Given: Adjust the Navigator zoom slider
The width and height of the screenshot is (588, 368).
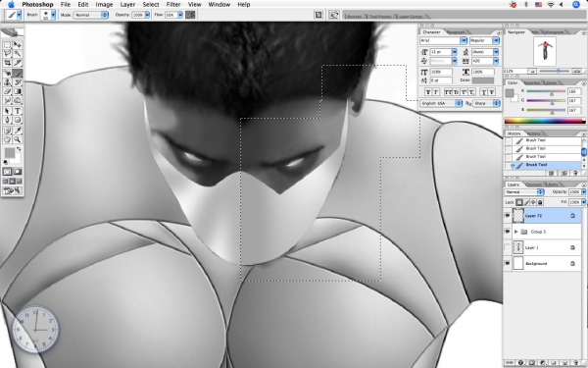Looking at the screenshot, I should (x=558, y=71).
